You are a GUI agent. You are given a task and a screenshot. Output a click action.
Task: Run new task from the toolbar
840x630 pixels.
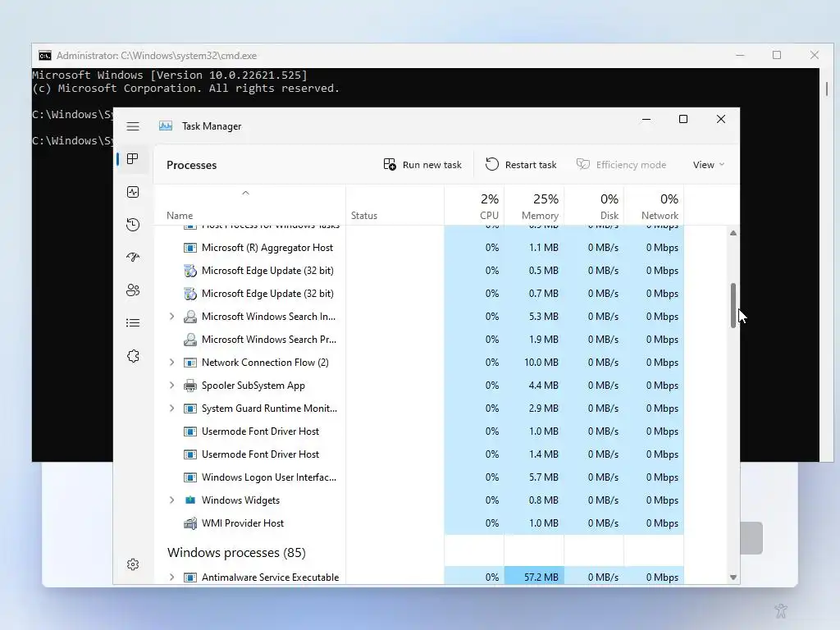click(x=422, y=164)
